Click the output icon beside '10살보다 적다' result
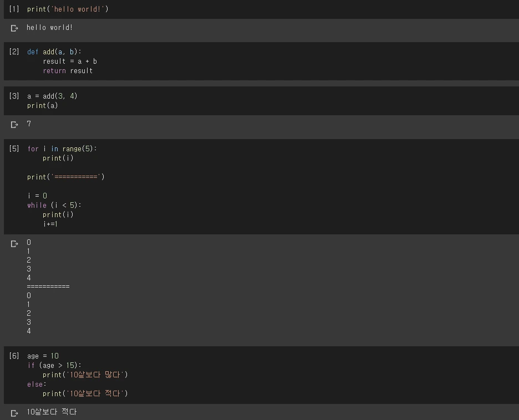This screenshot has height=420, width=519. pyautogui.click(x=14, y=413)
